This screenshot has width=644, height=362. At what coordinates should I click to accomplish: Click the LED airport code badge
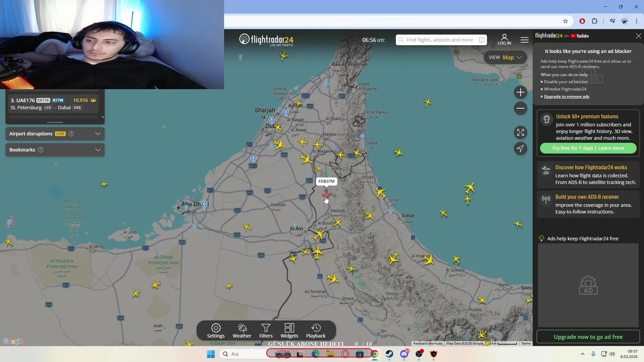pos(48,108)
